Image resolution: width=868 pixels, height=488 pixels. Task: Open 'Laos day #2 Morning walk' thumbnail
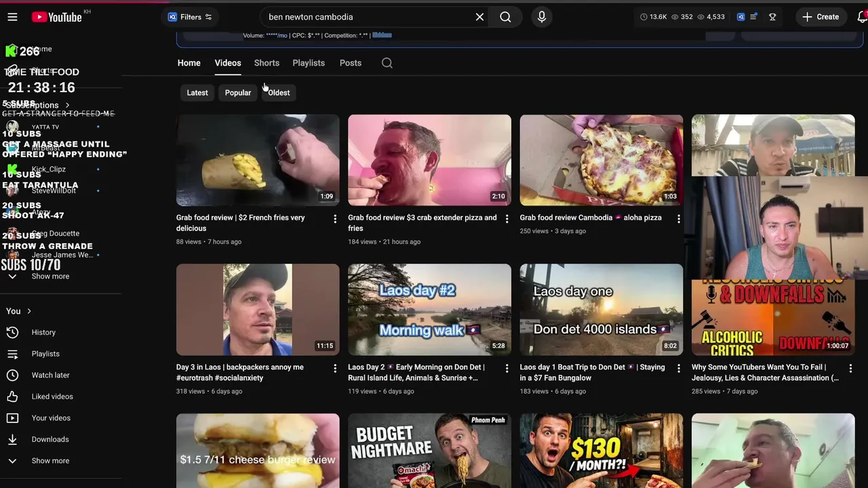[x=429, y=310]
